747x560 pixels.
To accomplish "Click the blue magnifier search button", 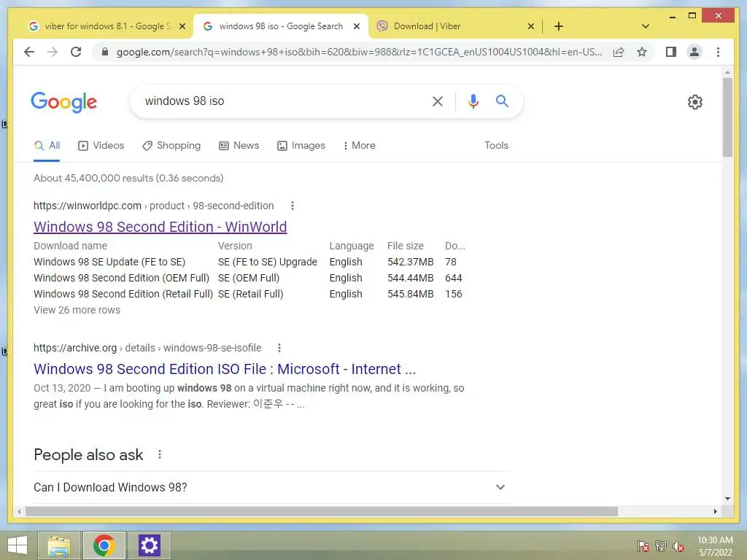I will click(x=502, y=101).
